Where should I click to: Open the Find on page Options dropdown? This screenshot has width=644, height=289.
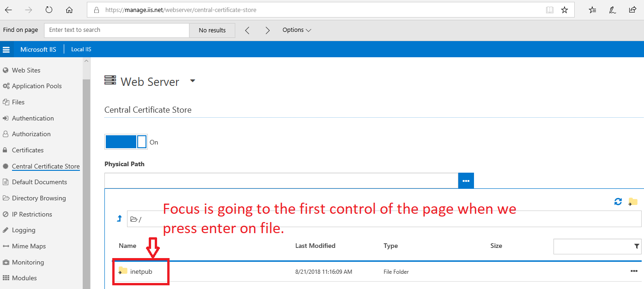tap(297, 30)
